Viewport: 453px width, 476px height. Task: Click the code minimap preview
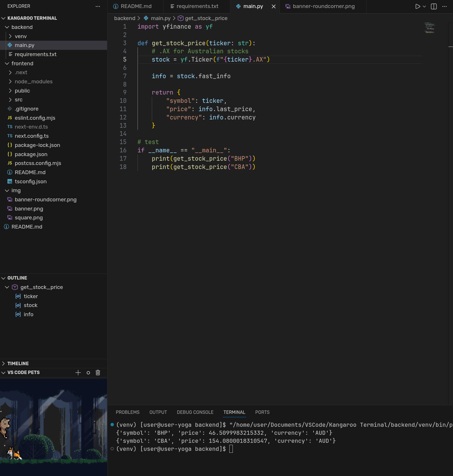coord(430,28)
